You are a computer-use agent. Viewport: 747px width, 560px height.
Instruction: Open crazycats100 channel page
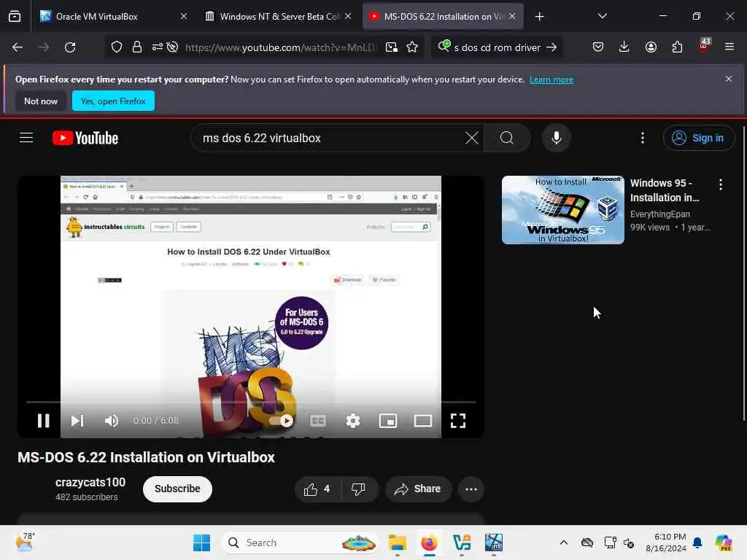pyautogui.click(x=90, y=483)
